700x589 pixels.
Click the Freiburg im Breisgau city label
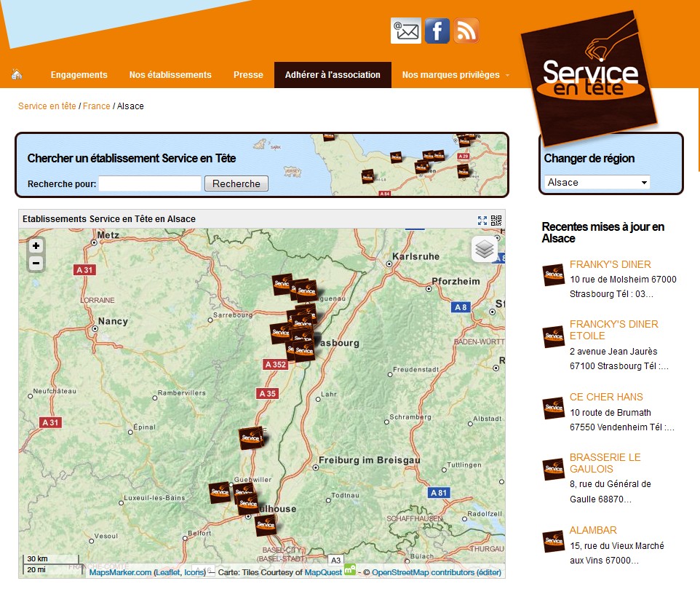[x=369, y=460]
